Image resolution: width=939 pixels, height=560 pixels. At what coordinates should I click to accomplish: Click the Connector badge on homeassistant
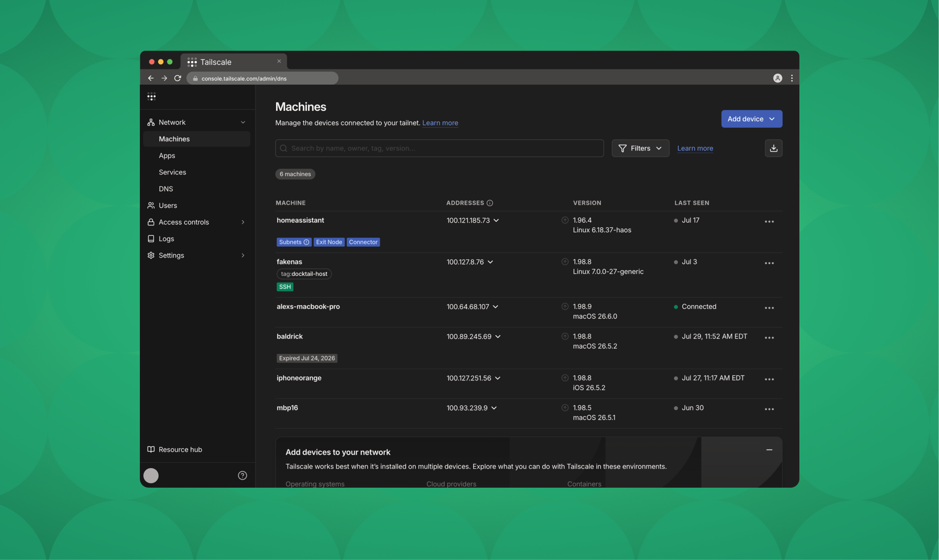coord(363,242)
